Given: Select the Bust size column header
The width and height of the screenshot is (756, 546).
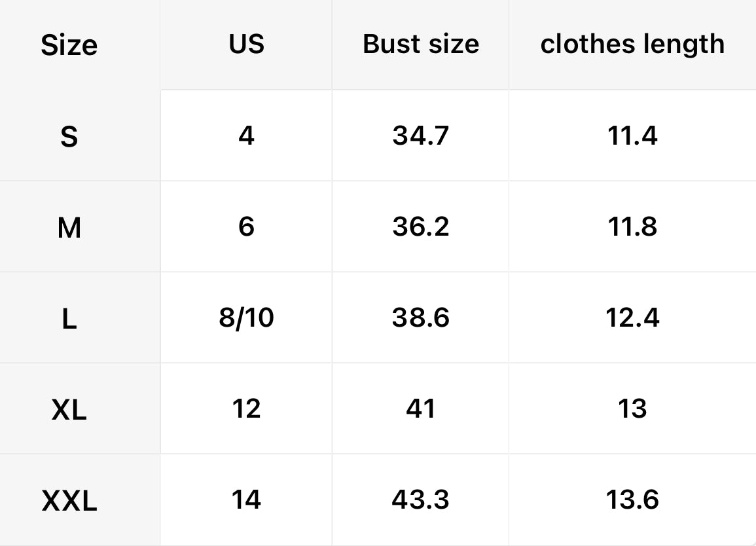Looking at the screenshot, I should coord(421,44).
